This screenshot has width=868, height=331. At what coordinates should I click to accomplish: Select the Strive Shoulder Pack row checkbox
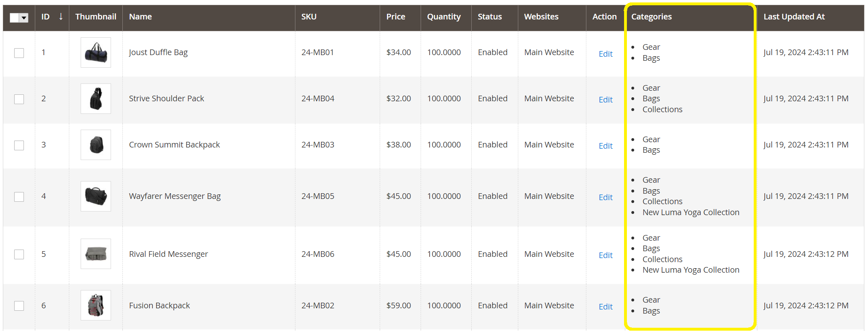(x=19, y=99)
